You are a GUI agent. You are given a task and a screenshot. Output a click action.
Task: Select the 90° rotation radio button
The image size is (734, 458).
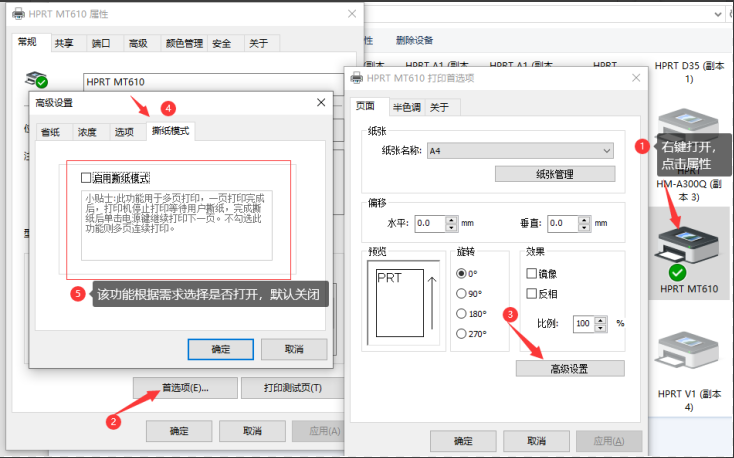[x=461, y=293]
